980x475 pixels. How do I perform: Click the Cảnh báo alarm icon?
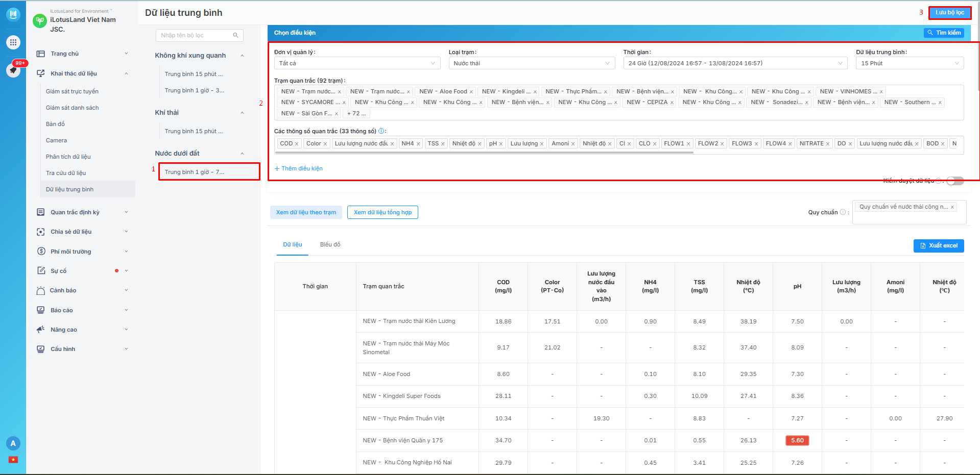coord(41,290)
